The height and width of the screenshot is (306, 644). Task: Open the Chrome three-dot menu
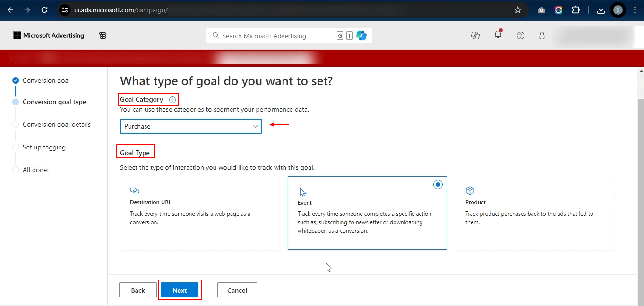pyautogui.click(x=635, y=10)
